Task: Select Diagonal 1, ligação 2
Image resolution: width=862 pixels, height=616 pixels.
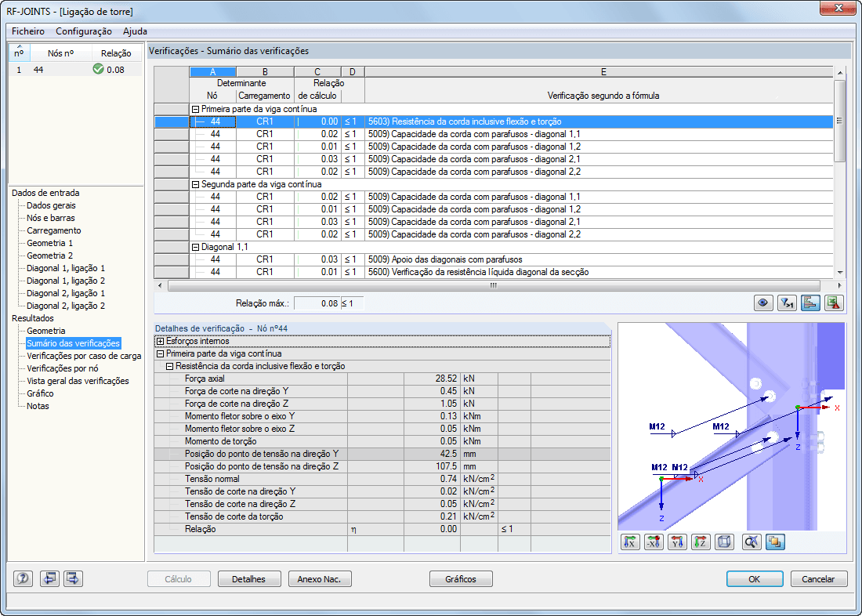Action: 65,281
